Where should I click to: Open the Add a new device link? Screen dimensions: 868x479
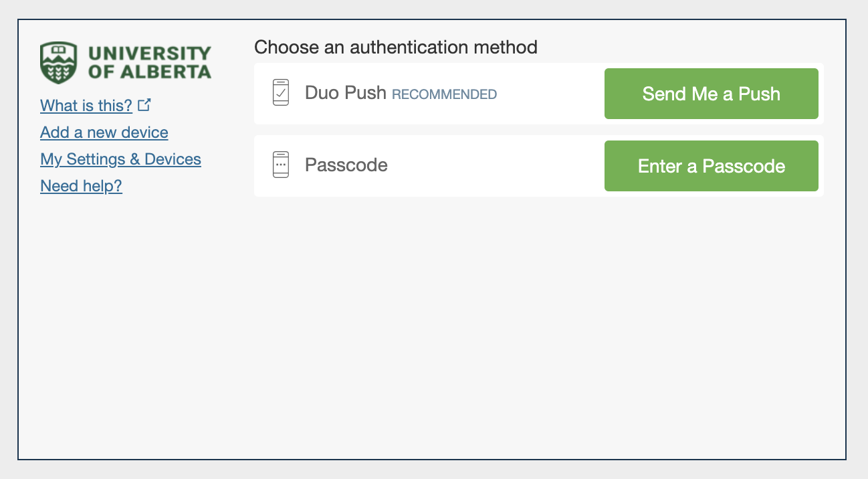(x=104, y=132)
